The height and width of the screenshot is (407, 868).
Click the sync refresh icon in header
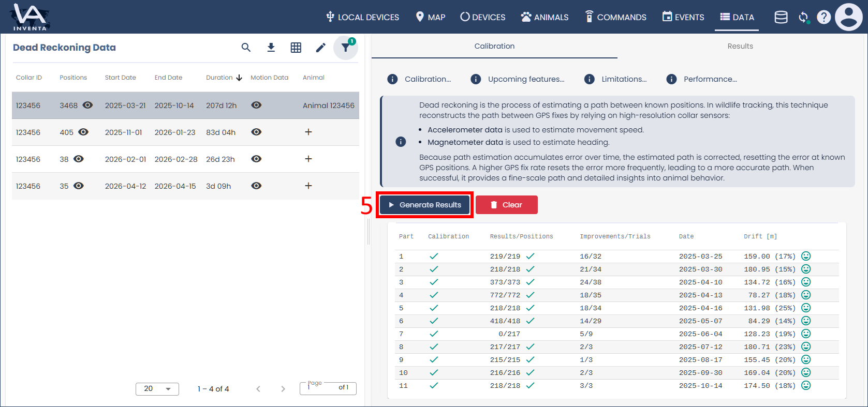(x=803, y=17)
